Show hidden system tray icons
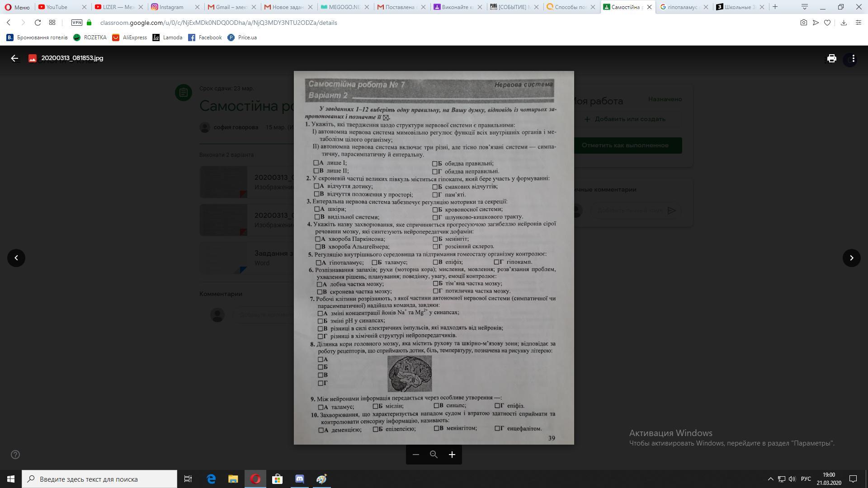The image size is (868, 488). tap(770, 479)
